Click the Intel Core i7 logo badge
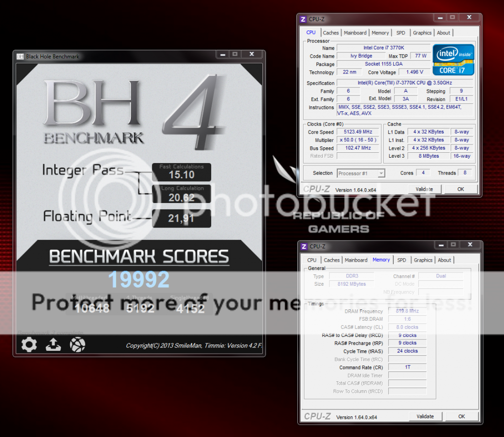504x437 pixels. [453, 60]
